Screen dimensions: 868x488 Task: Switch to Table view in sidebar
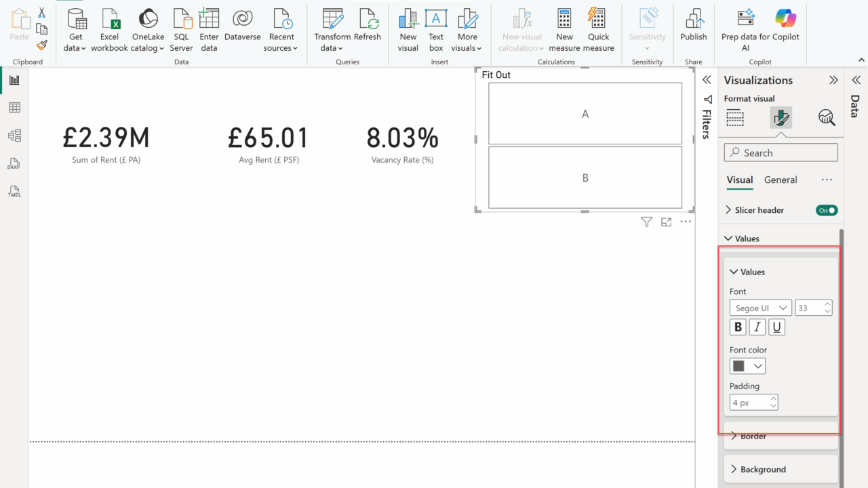point(14,108)
